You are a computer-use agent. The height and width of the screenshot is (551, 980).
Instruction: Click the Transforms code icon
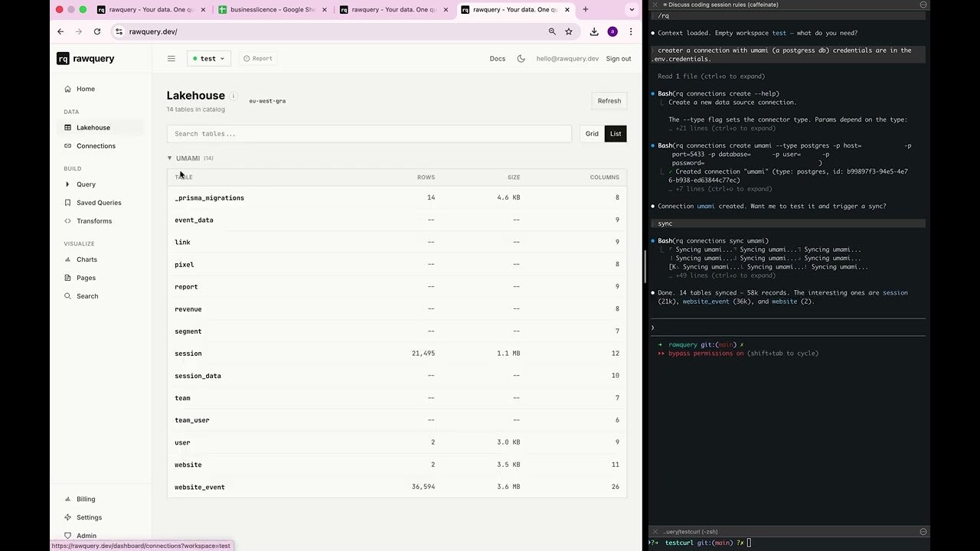[x=67, y=220]
